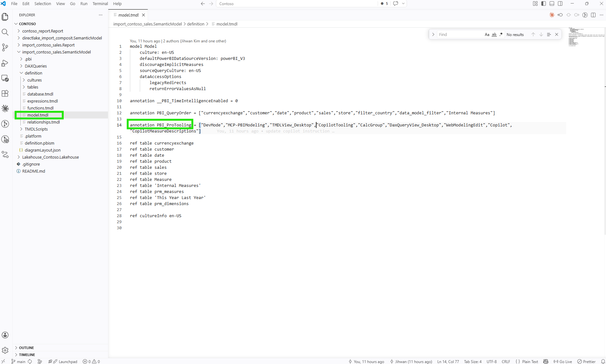The height and width of the screenshot is (364, 606).
Task: Open the Copilot chat icon in title bar
Action: pyautogui.click(x=396, y=4)
